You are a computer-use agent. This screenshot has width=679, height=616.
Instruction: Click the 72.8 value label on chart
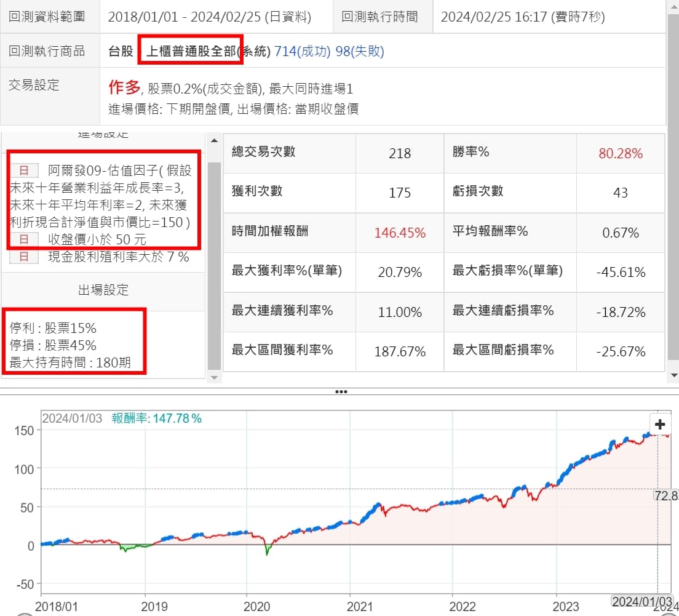click(x=666, y=495)
